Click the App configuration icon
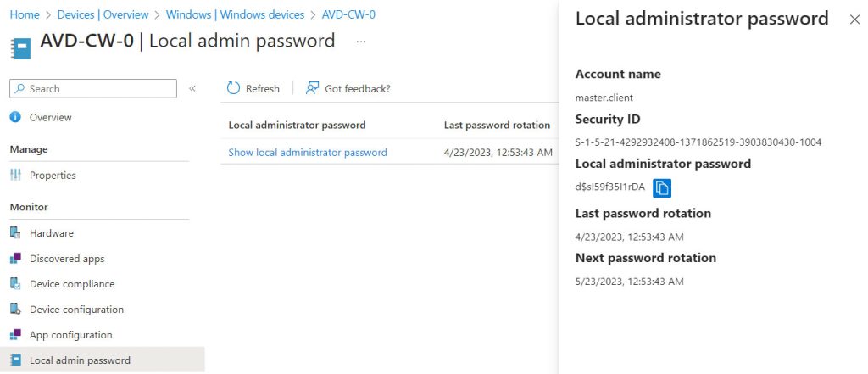 pos(15,335)
